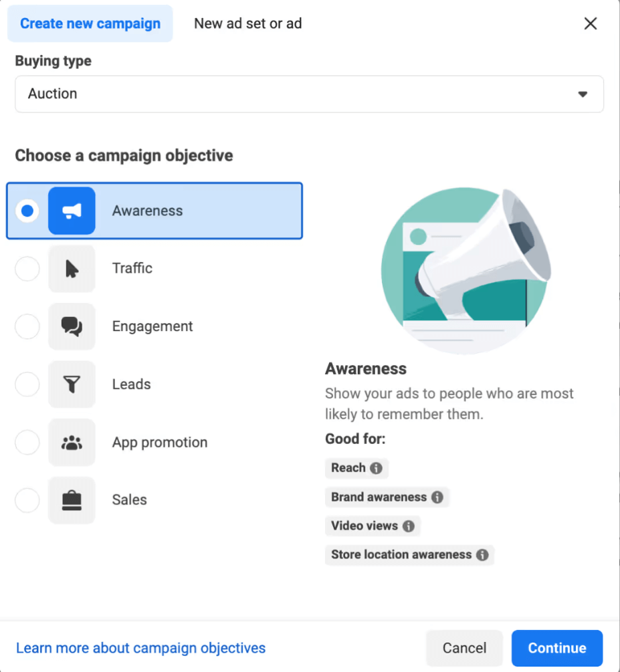Click the Buying type dropdown arrow
620x672 pixels.
point(583,94)
